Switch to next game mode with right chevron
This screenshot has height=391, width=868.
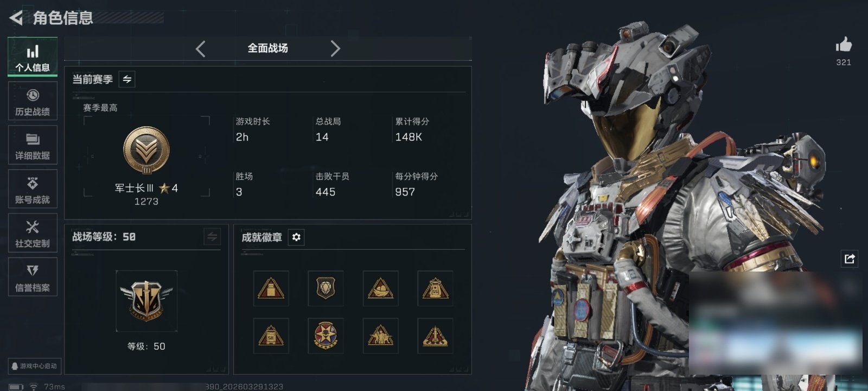click(x=335, y=49)
